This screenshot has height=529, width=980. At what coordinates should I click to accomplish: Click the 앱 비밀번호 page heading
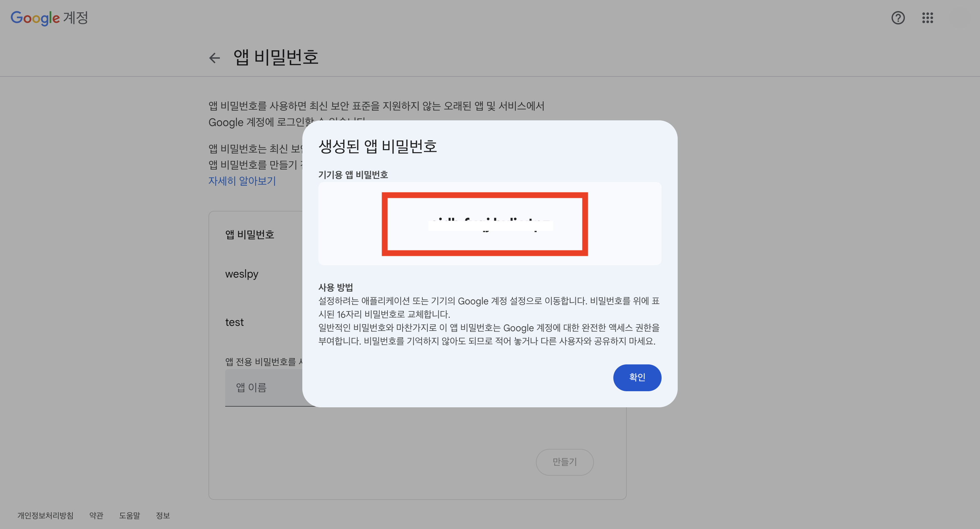(276, 57)
